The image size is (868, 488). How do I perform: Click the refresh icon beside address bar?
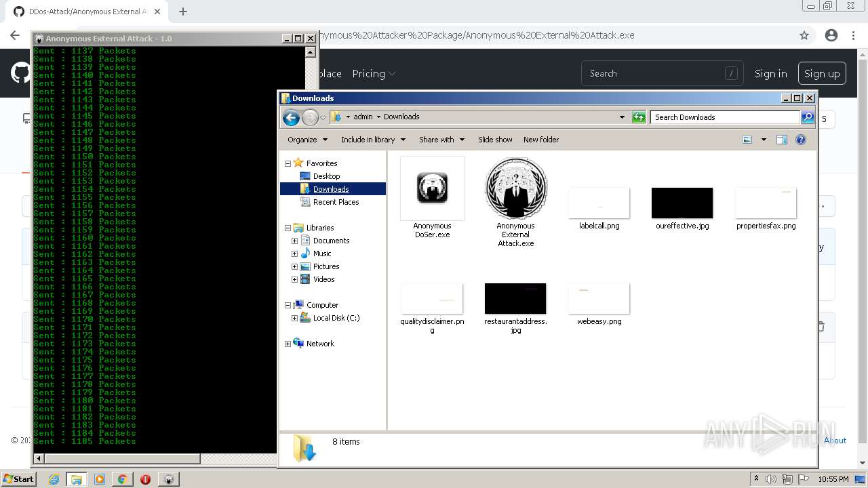[639, 117]
